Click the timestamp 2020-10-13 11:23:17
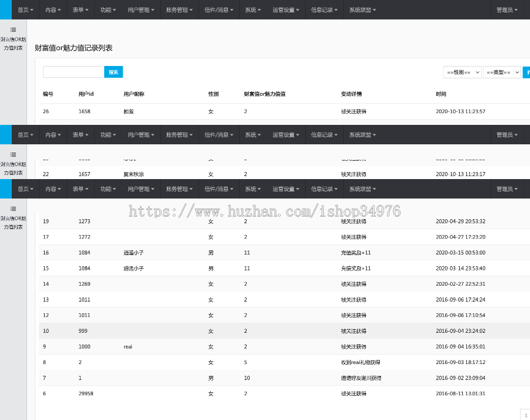 pyautogui.click(x=461, y=174)
